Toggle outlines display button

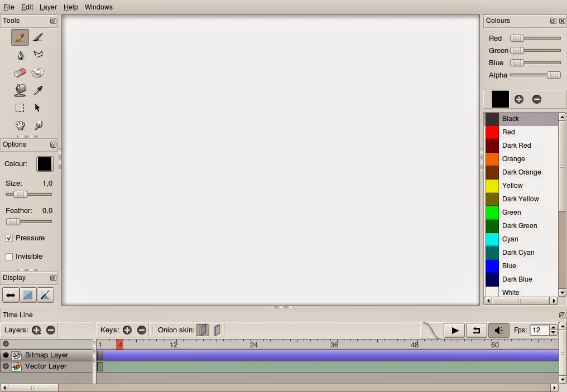(45, 295)
